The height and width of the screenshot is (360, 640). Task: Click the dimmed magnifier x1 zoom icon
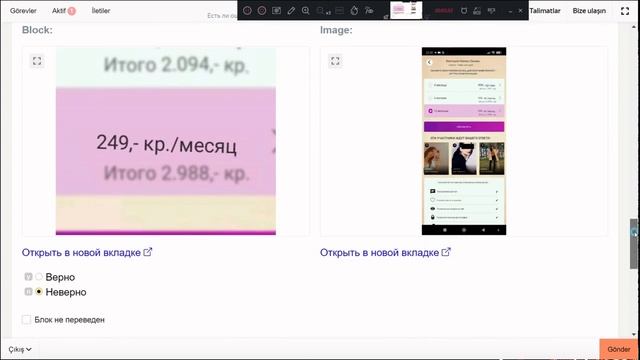click(x=323, y=11)
